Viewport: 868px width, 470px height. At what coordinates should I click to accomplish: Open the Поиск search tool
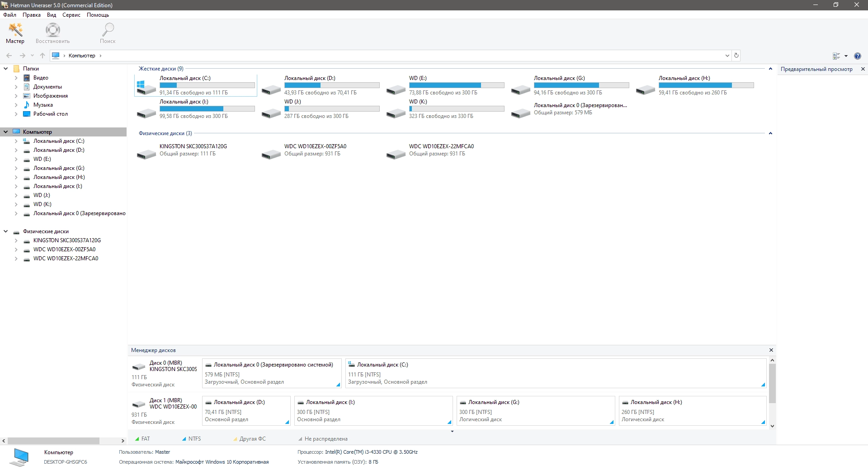click(x=108, y=33)
